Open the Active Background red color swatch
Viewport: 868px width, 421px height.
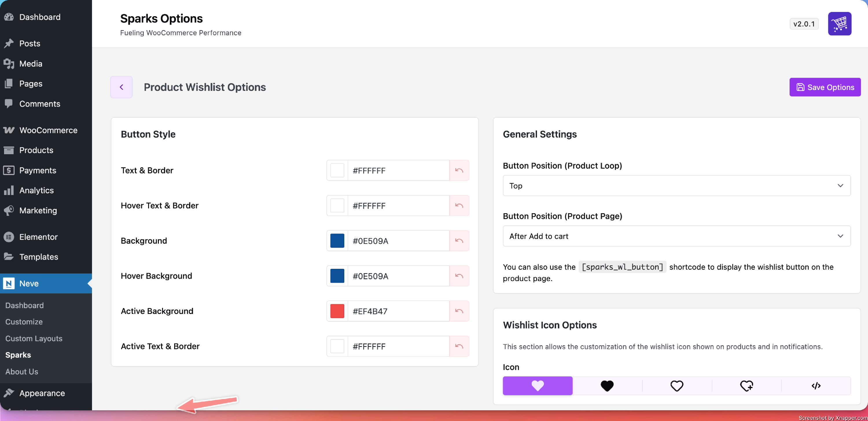(337, 311)
